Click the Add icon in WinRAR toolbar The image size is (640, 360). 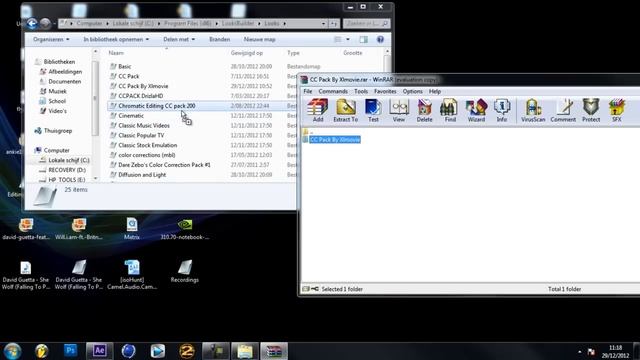click(x=318, y=110)
